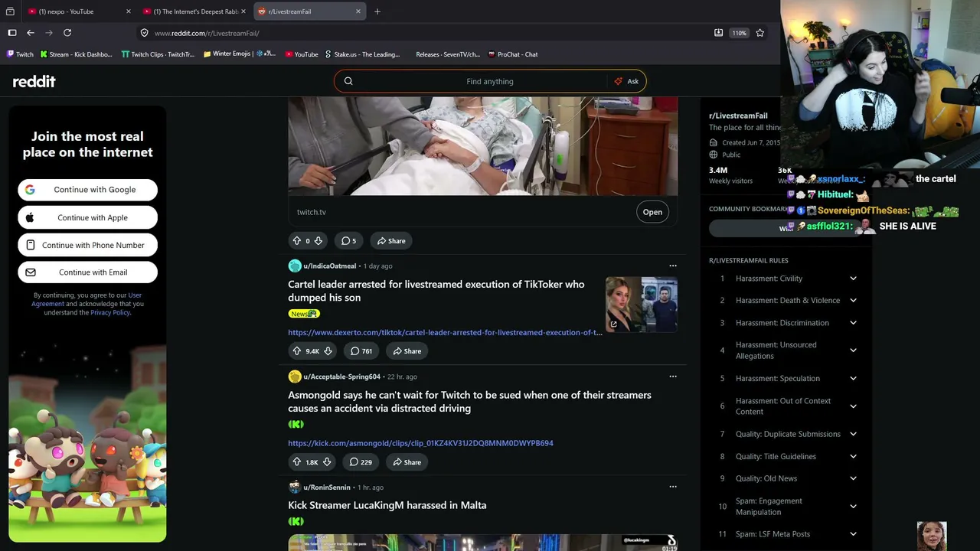
Task: Open the Privacy Policy link
Action: (110, 312)
